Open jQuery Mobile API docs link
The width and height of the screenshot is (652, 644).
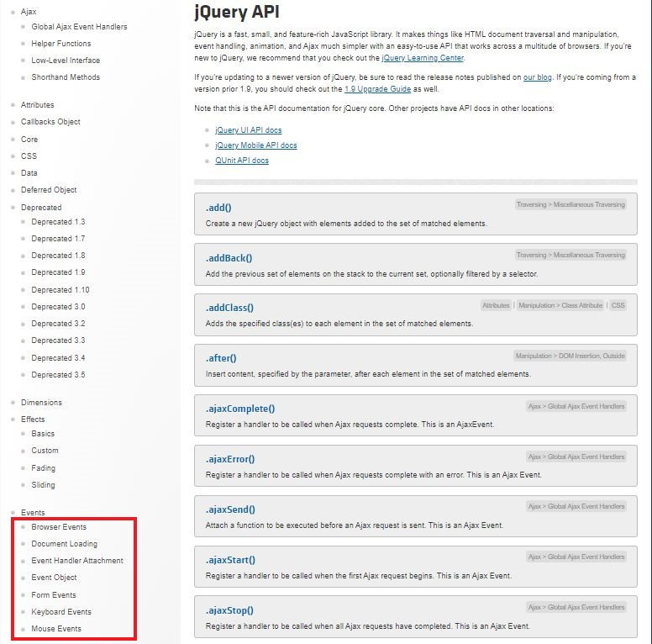255,145
